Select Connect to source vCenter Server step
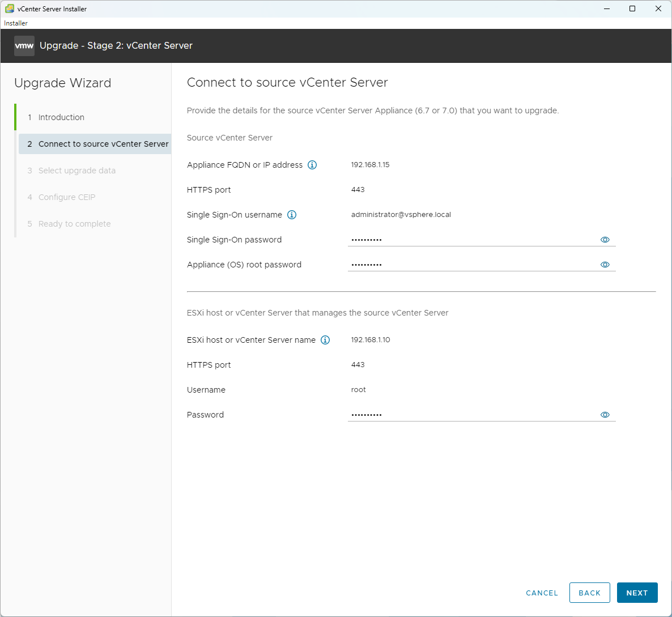This screenshot has width=672, height=617. click(x=103, y=144)
